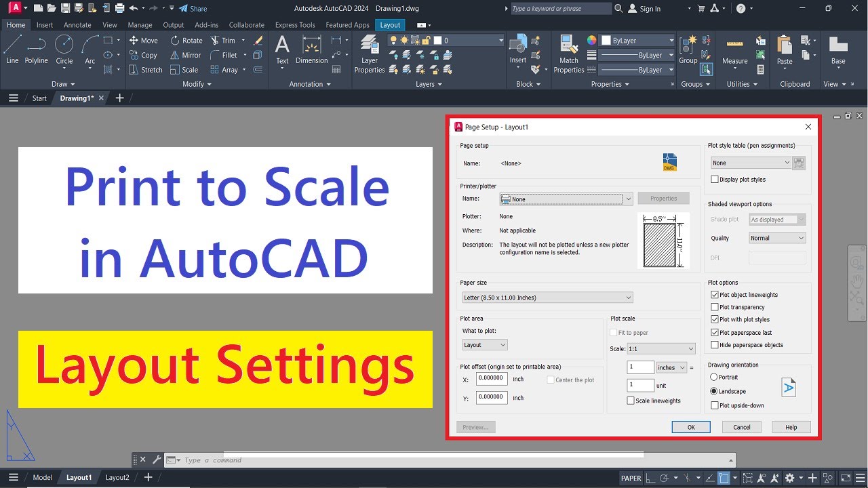Click the keyword search box
The image size is (868, 488).
[x=561, y=9]
